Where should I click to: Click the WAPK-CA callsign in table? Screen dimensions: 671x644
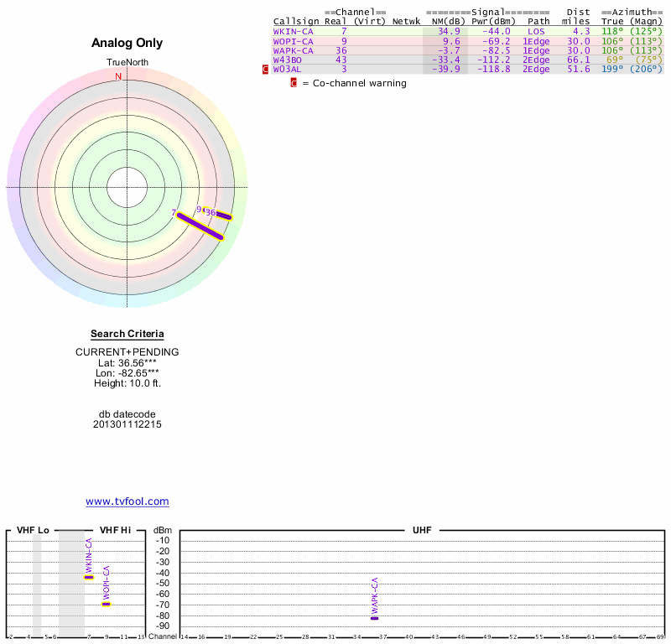[x=293, y=50]
